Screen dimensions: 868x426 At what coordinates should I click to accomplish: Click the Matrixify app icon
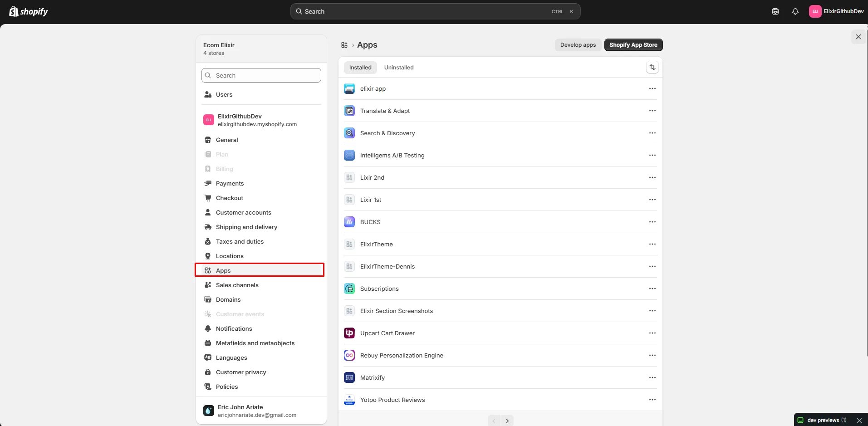349,377
